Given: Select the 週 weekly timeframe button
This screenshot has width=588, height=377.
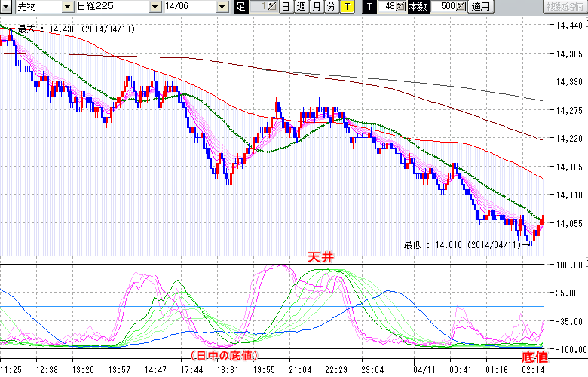Looking at the screenshot, I should pyautogui.click(x=301, y=7).
